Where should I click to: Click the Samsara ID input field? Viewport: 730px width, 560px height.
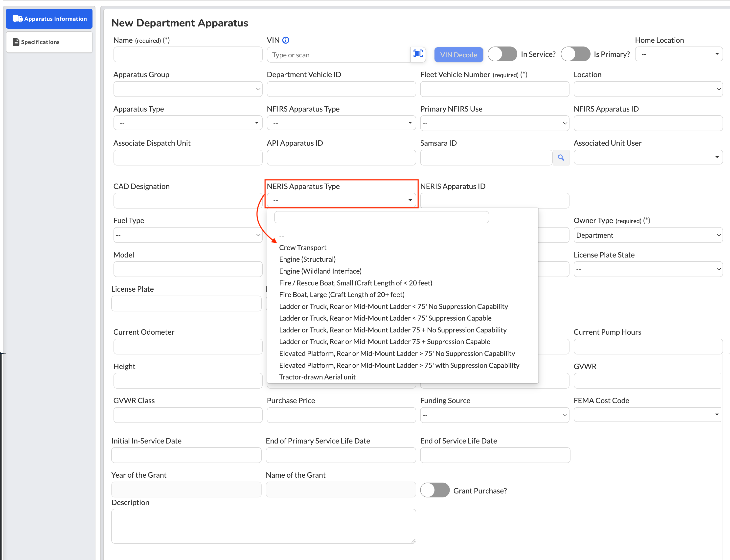[486, 158]
